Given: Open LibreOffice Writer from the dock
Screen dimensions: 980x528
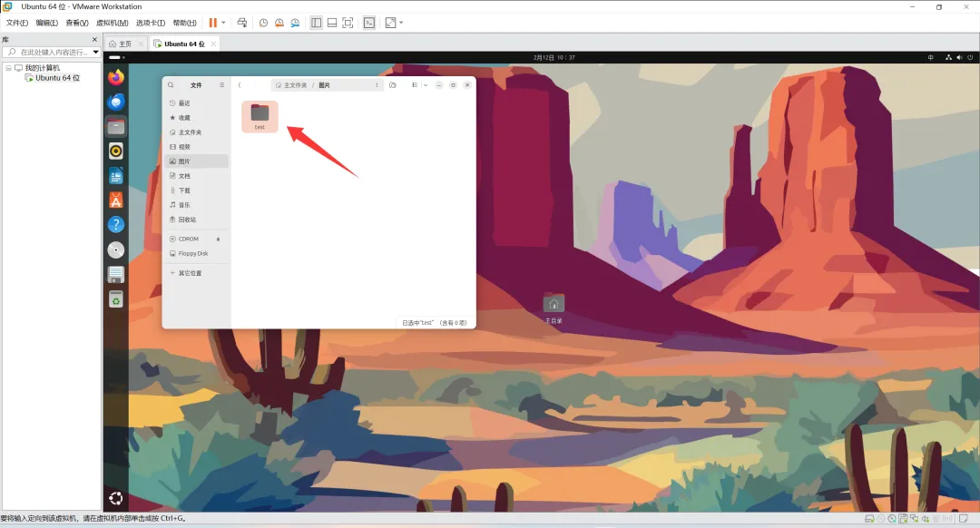Looking at the screenshot, I should [x=115, y=176].
